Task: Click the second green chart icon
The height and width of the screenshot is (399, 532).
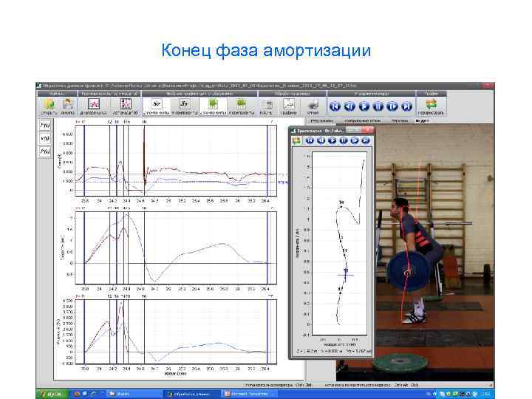Action: (x=241, y=104)
